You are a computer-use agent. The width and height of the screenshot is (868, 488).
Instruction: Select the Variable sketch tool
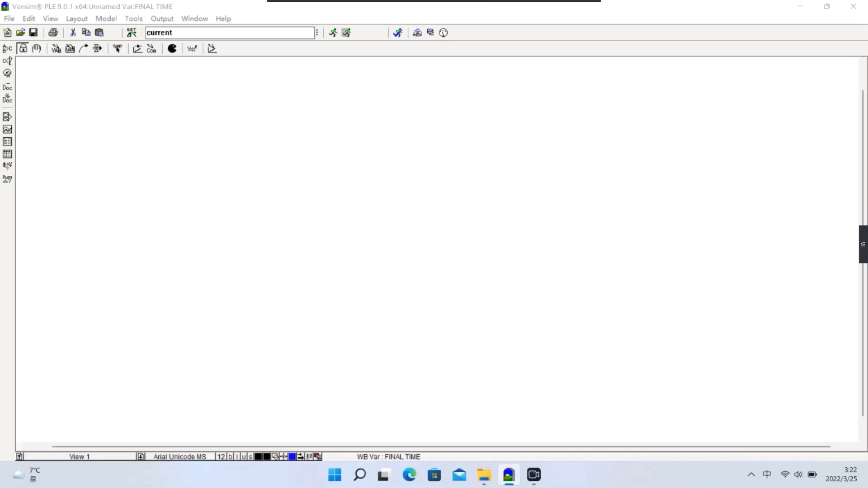coord(56,49)
